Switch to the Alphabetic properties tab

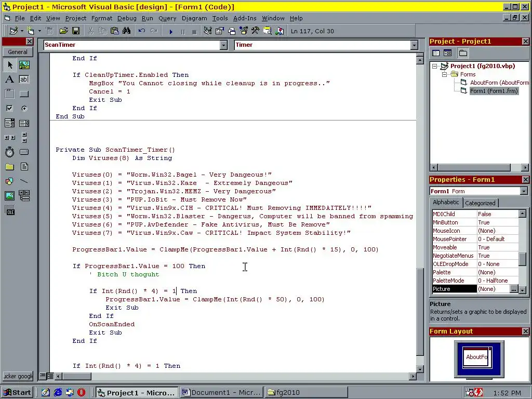446,202
